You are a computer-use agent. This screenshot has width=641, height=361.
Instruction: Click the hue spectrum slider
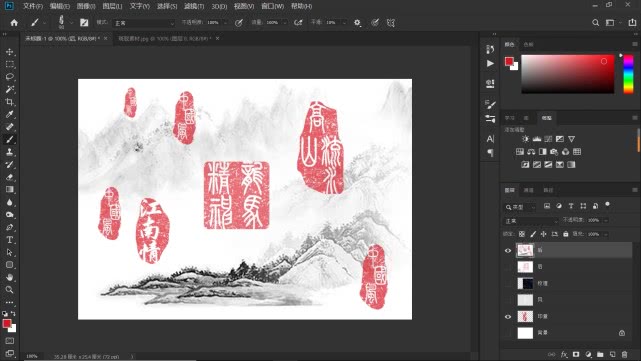click(x=628, y=74)
